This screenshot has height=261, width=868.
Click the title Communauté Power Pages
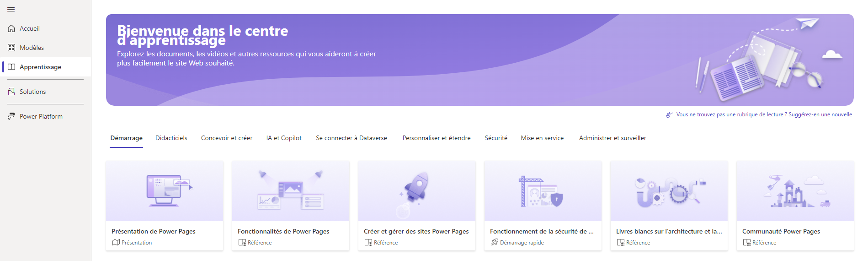[x=781, y=231]
